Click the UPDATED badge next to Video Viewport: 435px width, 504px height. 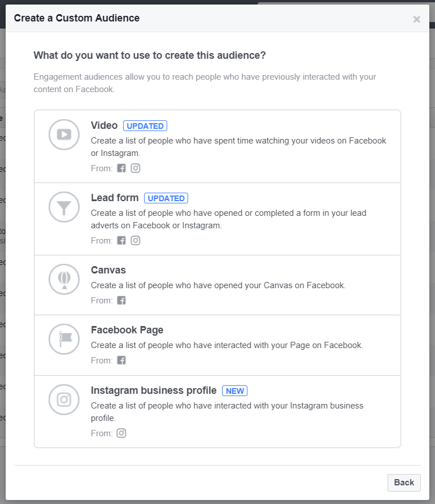pos(145,125)
